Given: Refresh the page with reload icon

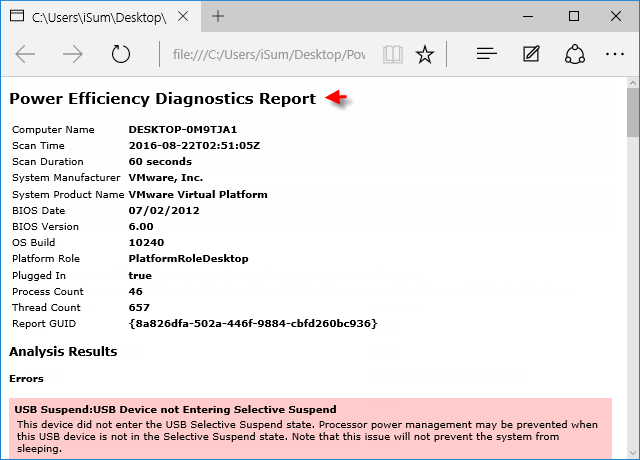Looking at the screenshot, I should coord(121,54).
